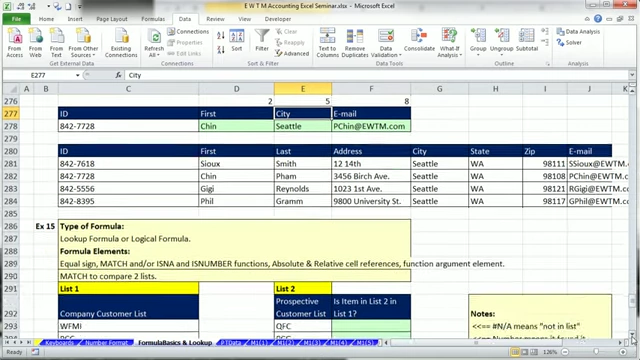The width and height of the screenshot is (640, 360).
Task: Click Remove Duplicates
Action: 355,42
